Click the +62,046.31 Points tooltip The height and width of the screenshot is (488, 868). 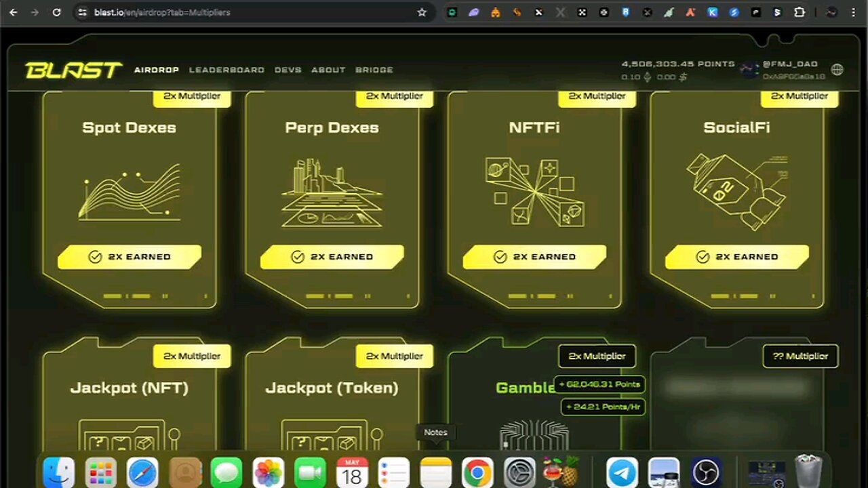599,384
